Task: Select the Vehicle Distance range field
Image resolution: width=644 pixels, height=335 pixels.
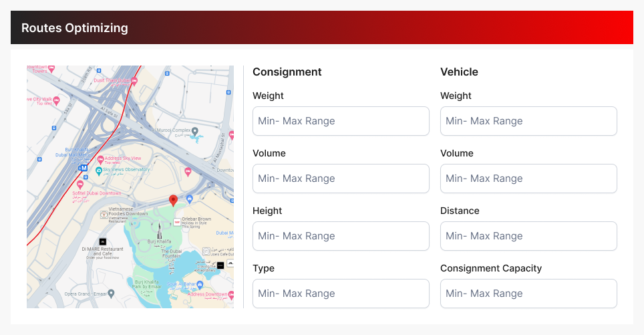Action: (x=528, y=236)
